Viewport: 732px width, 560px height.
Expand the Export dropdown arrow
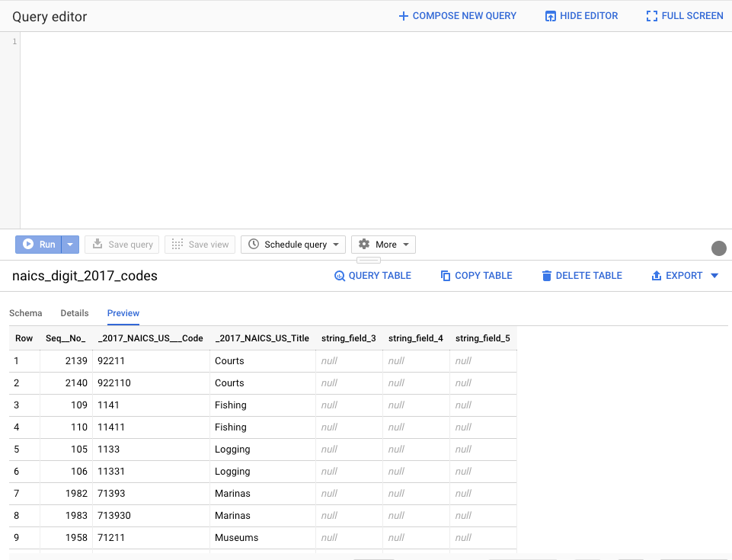click(714, 276)
